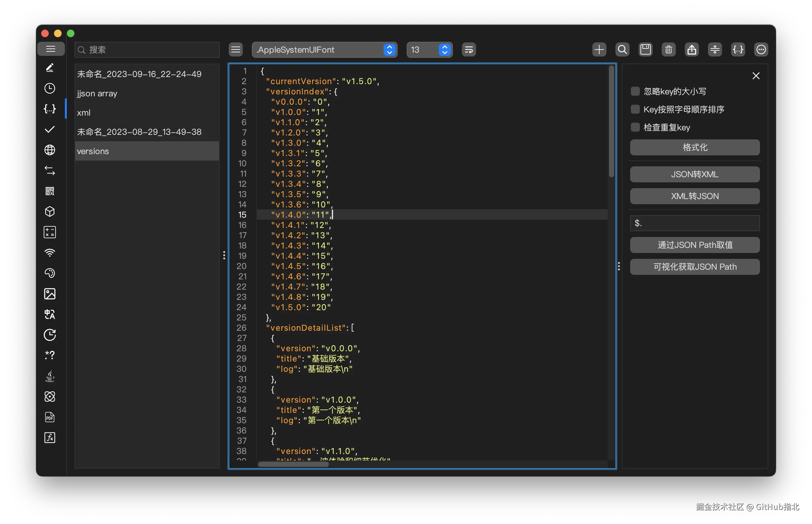Add a new document with plus icon
This screenshot has width=812, height=524.
coord(599,50)
